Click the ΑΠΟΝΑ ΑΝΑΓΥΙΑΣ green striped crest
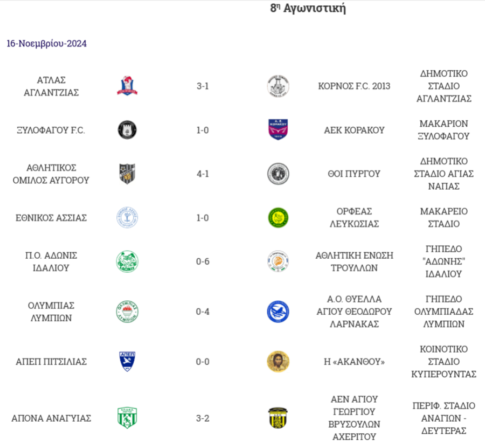Viewport: 485px width, 448px height. [x=127, y=418]
